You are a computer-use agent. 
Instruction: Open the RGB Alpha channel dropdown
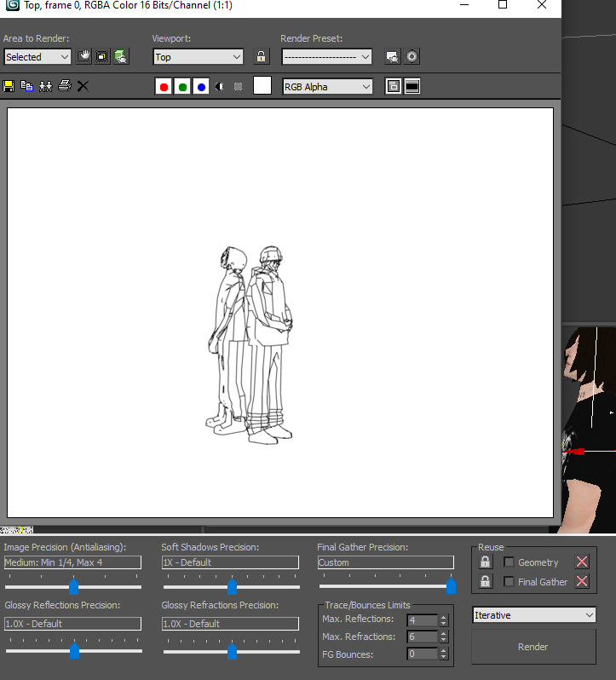tap(327, 86)
